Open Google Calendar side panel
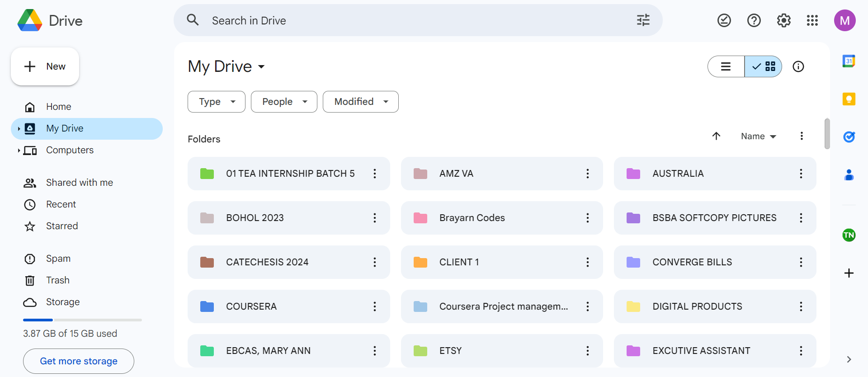The image size is (868, 377). pos(849,61)
